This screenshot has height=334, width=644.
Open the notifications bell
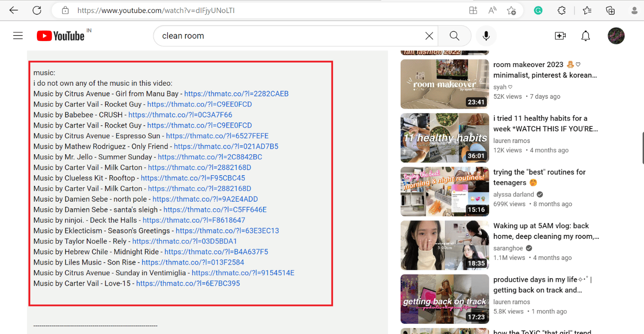point(586,36)
